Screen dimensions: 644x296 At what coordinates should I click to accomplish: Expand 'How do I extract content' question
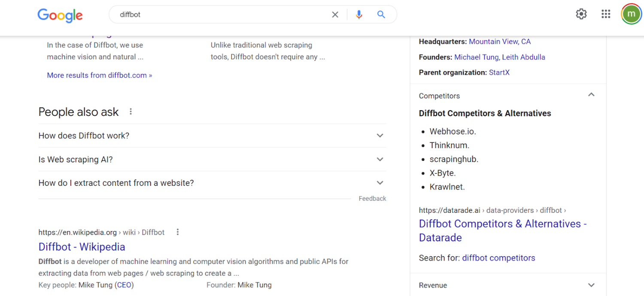pos(212,183)
